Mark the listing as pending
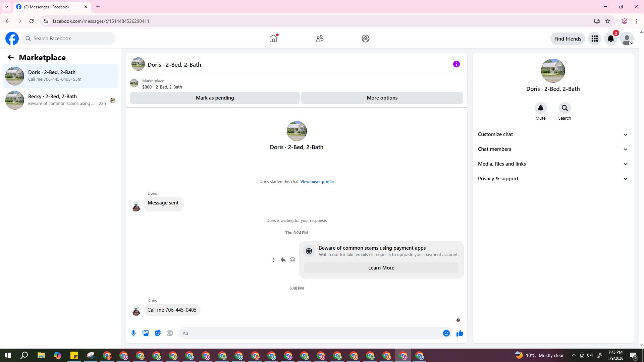Image resolution: width=644 pixels, height=362 pixels. click(x=215, y=98)
